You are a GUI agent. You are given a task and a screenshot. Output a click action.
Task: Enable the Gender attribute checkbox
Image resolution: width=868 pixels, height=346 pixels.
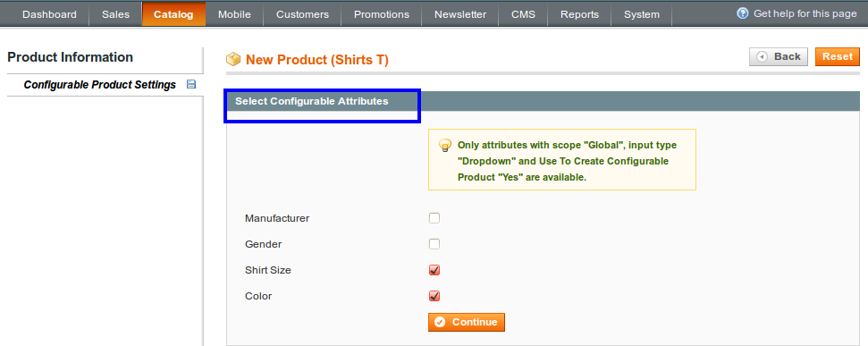(434, 244)
